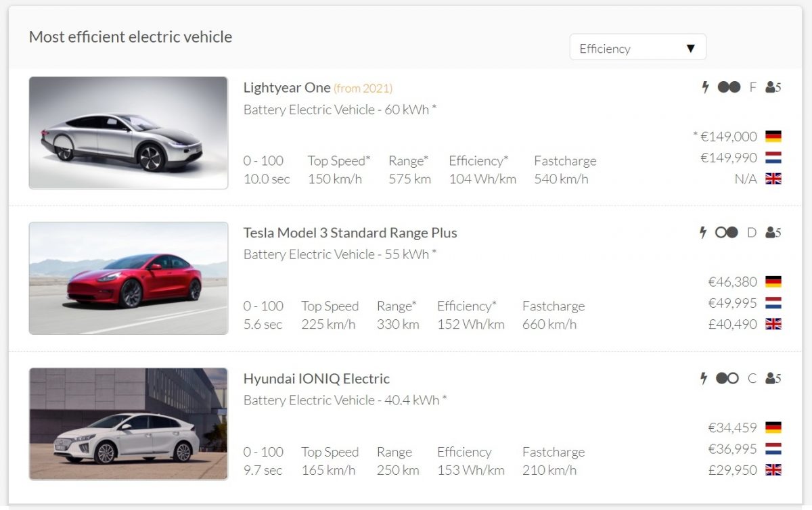Click the German flag beside €46,380
This screenshot has width=812, height=510.
click(773, 282)
